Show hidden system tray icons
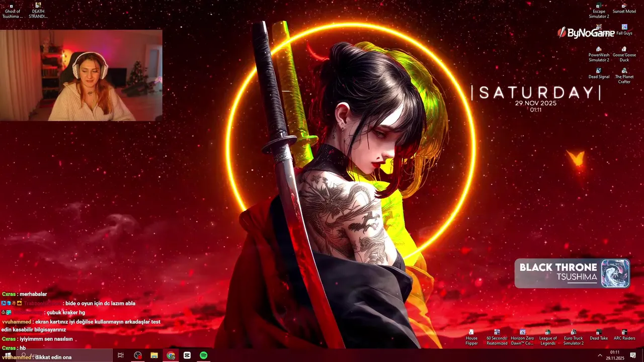Viewport: 644px width, 362px height. (x=600, y=355)
